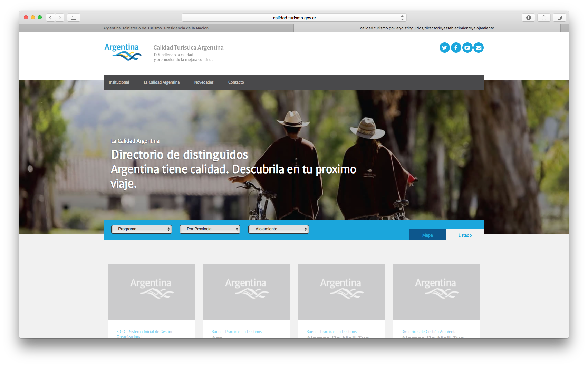Open the Alojamiento dropdown
588x366 pixels.
tap(278, 229)
